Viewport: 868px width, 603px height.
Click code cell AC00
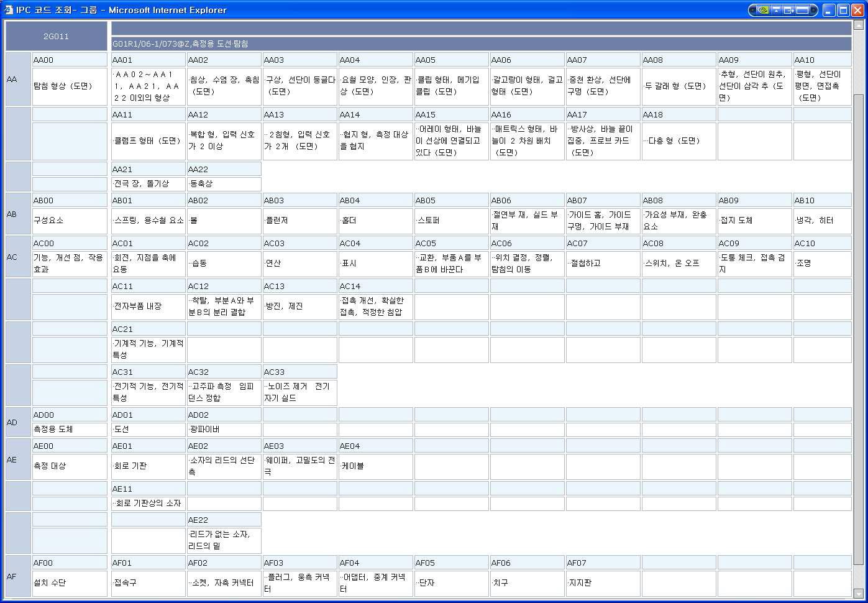[70, 243]
